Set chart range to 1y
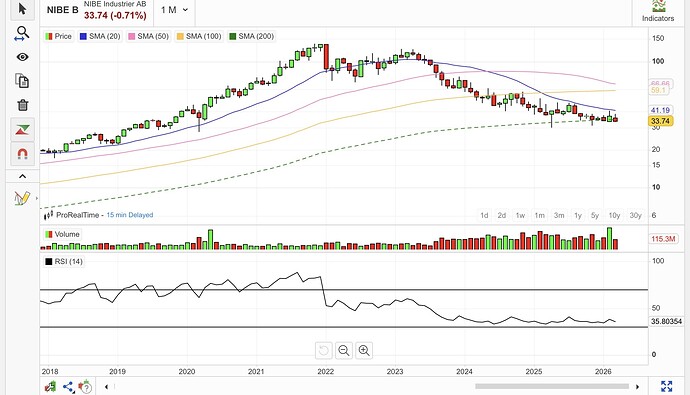 pyautogui.click(x=578, y=215)
